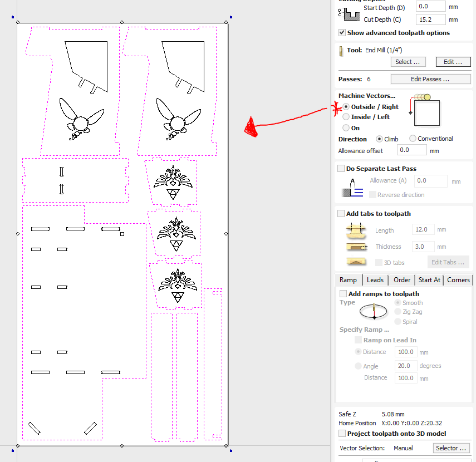Switch to the Leads tab
The height and width of the screenshot is (462, 476).
tap(375, 280)
